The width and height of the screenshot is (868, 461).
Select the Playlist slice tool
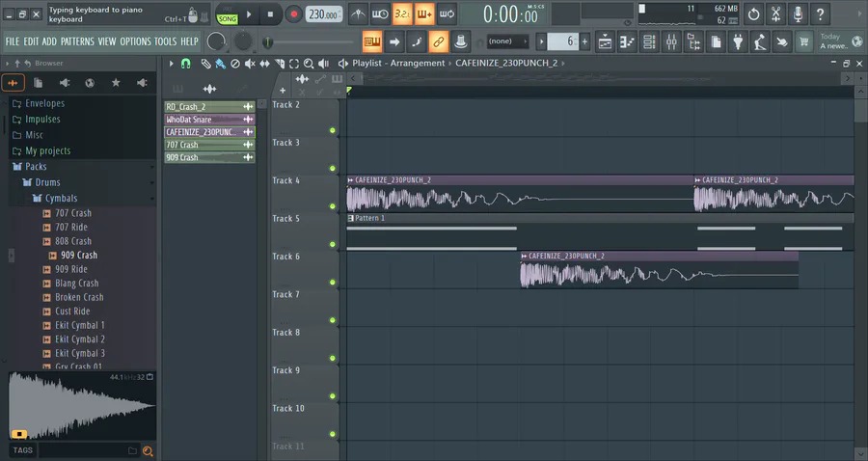pyautogui.click(x=280, y=64)
